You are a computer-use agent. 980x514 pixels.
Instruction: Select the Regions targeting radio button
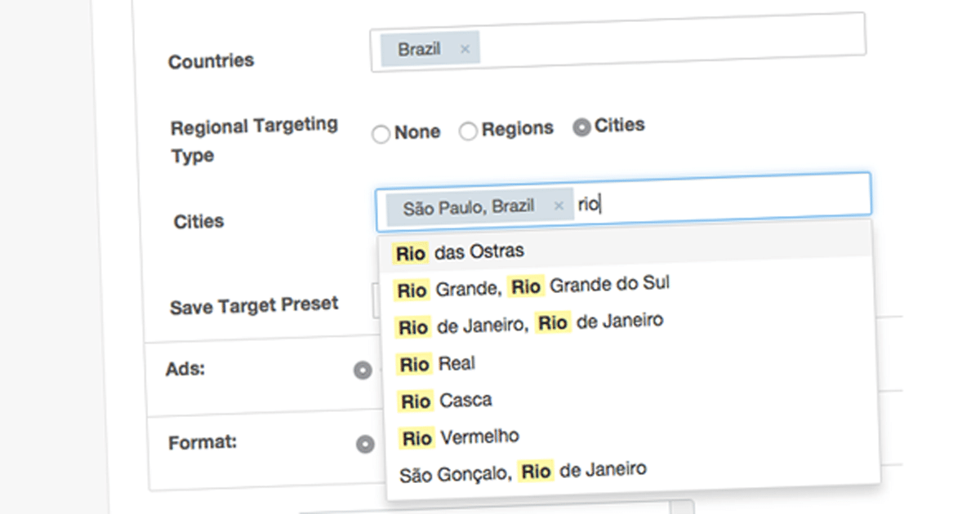click(468, 131)
